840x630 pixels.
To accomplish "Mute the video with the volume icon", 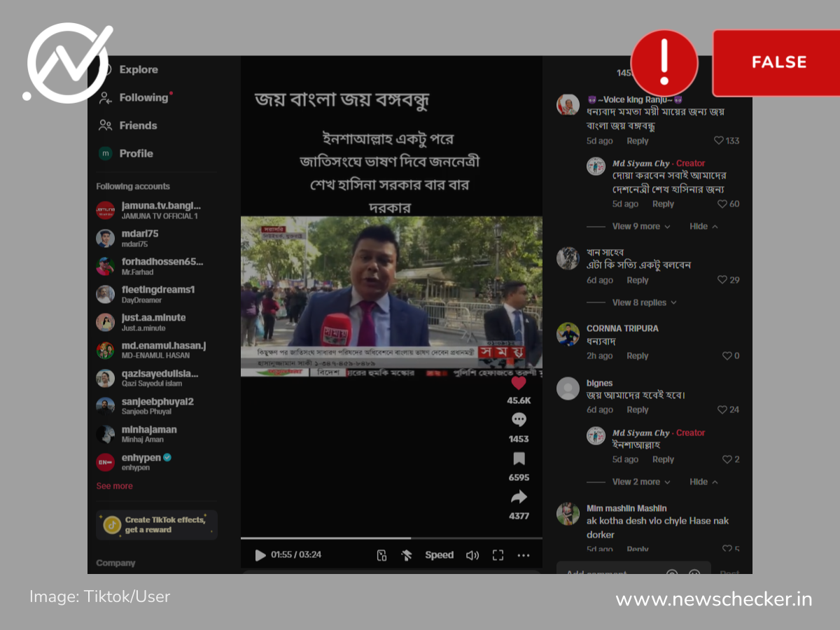I will pyautogui.click(x=472, y=555).
